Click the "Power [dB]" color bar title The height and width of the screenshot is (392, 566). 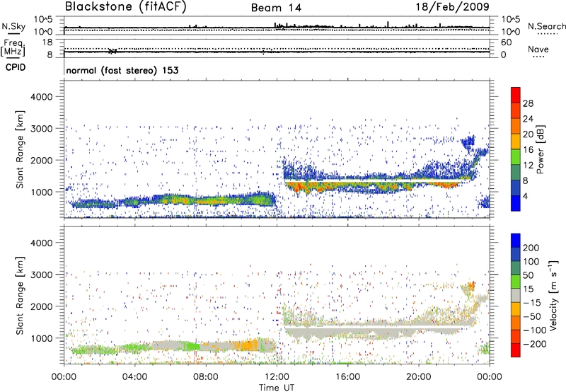pyautogui.click(x=541, y=149)
